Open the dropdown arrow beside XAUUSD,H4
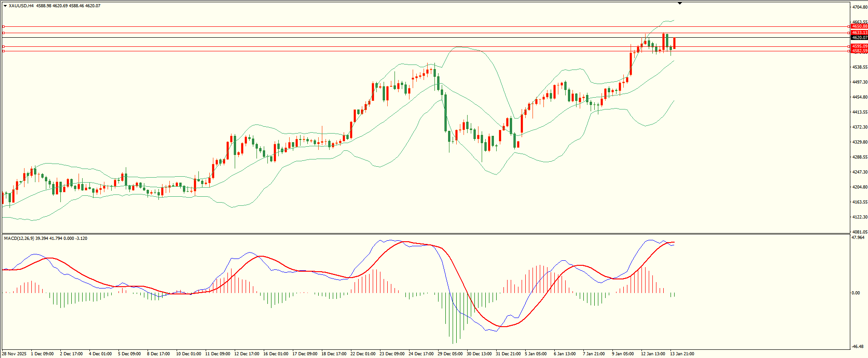Viewport: 868px width, 358px height. [x=5, y=6]
